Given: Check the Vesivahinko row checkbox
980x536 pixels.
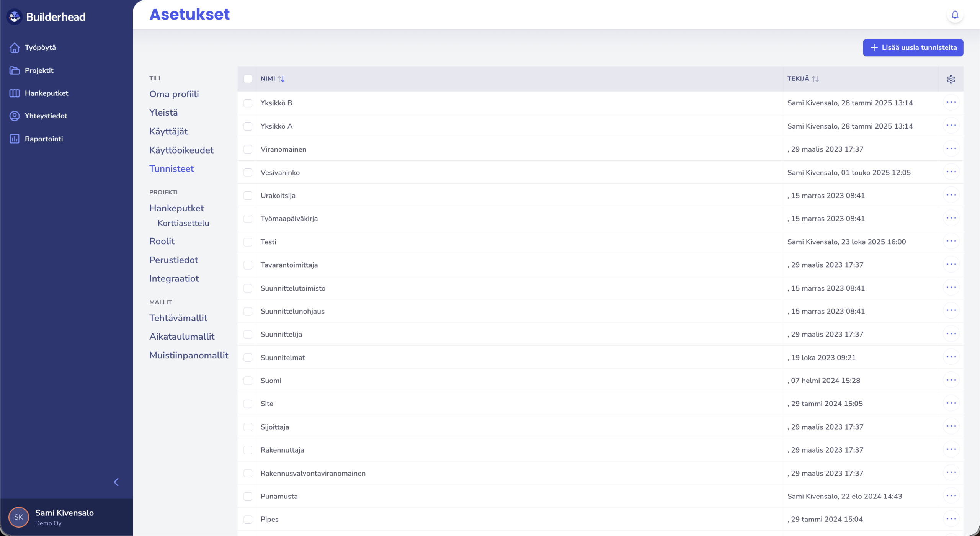Looking at the screenshot, I should (x=248, y=173).
